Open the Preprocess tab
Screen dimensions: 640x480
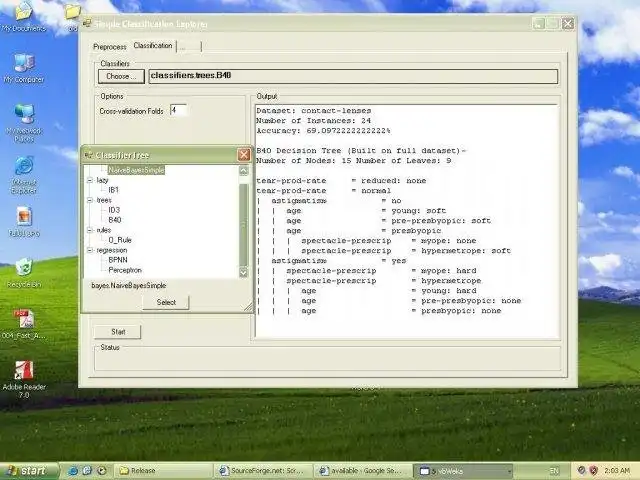110,47
